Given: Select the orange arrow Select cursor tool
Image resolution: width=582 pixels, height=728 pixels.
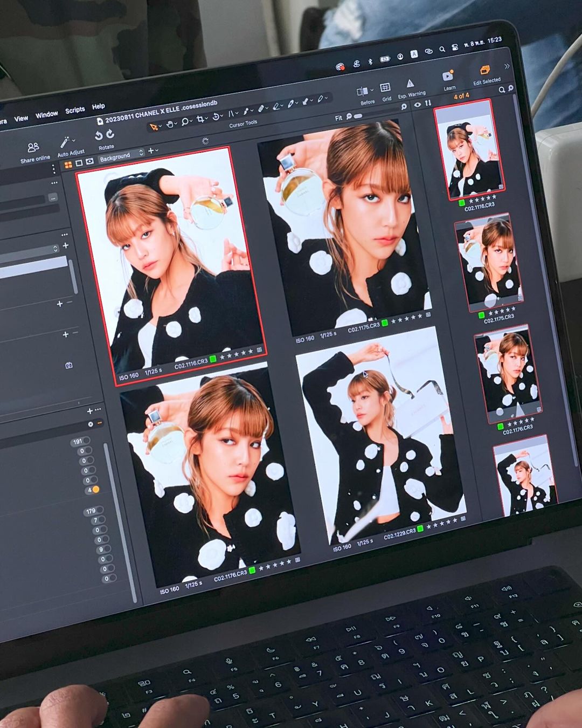Looking at the screenshot, I should tap(154, 127).
